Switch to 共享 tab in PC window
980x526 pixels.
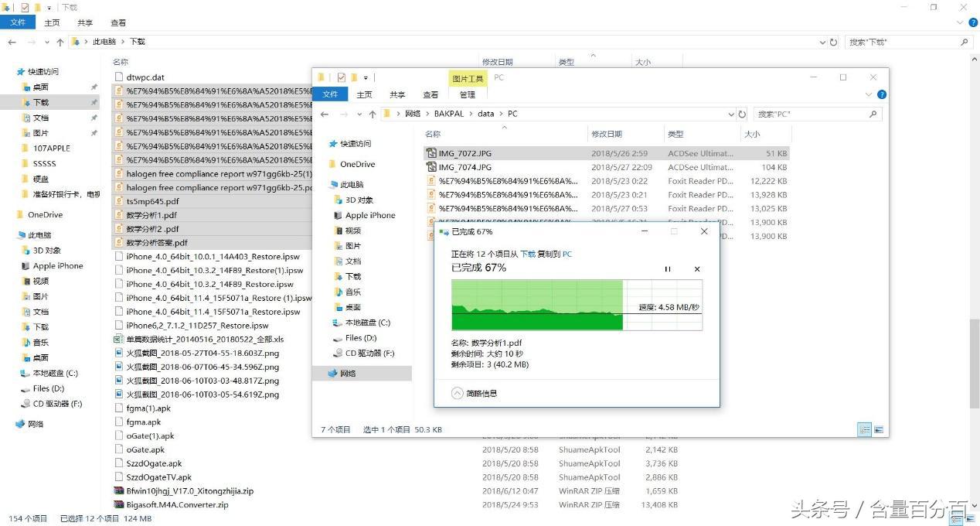click(x=397, y=94)
